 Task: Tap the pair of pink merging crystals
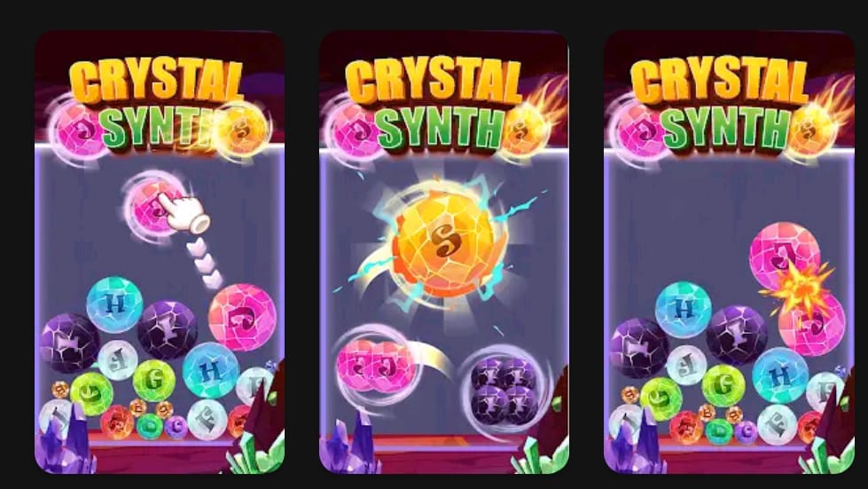click(x=375, y=366)
